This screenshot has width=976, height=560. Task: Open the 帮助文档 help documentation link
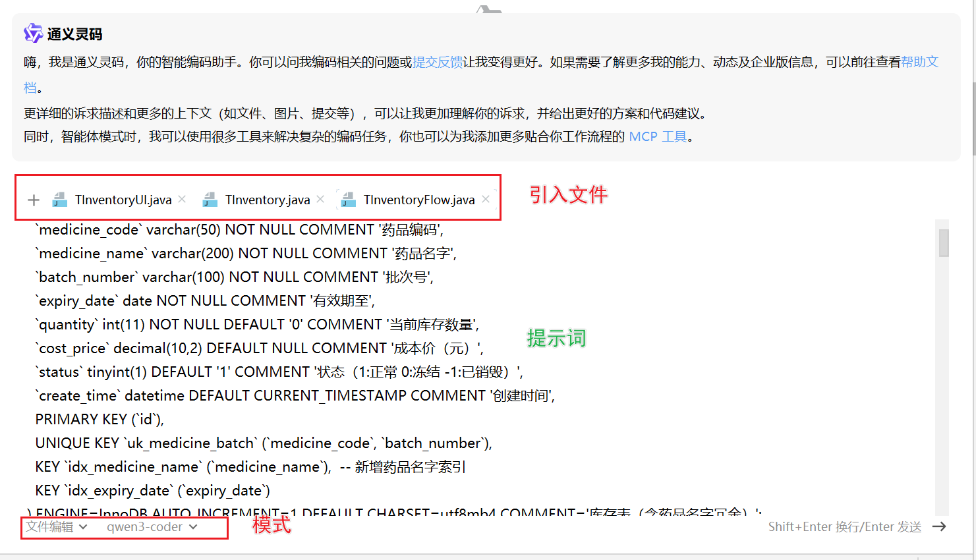tap(919, 62)
